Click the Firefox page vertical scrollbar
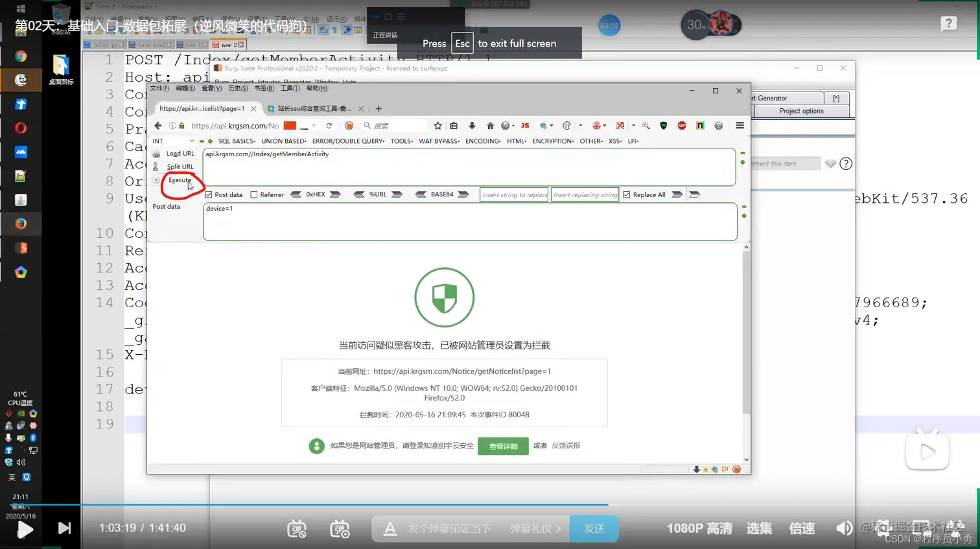The image size is (980, 549). [x=746, y=331]
